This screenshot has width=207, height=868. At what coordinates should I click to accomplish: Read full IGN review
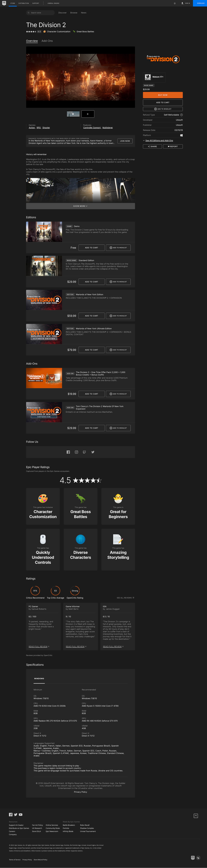coord(113,647)
